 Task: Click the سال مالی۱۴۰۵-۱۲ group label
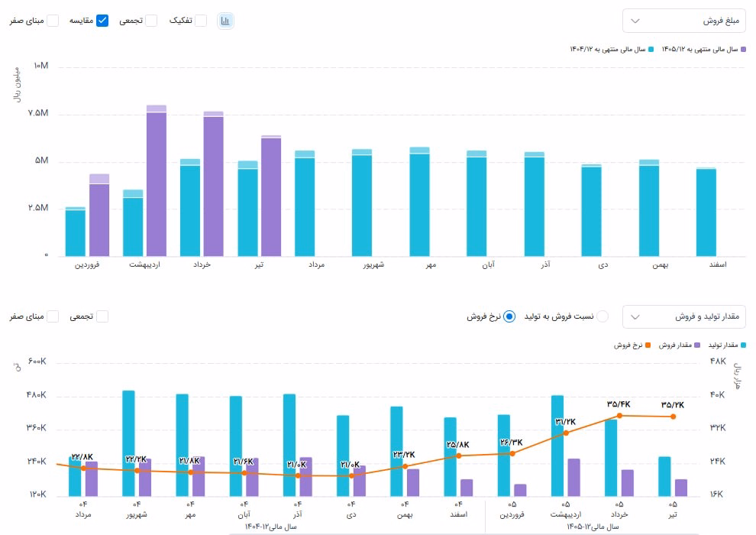click(593, 527)
